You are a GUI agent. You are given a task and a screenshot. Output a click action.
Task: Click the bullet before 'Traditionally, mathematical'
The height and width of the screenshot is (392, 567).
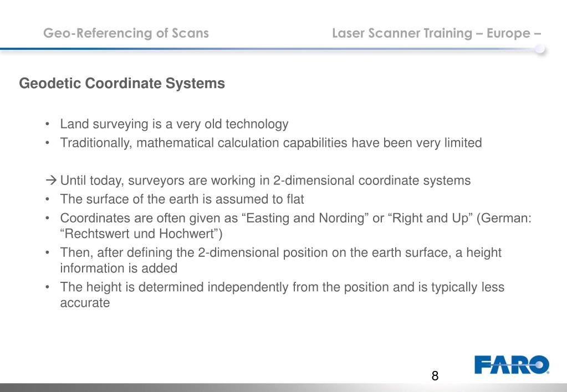click(x=47, y=143)
